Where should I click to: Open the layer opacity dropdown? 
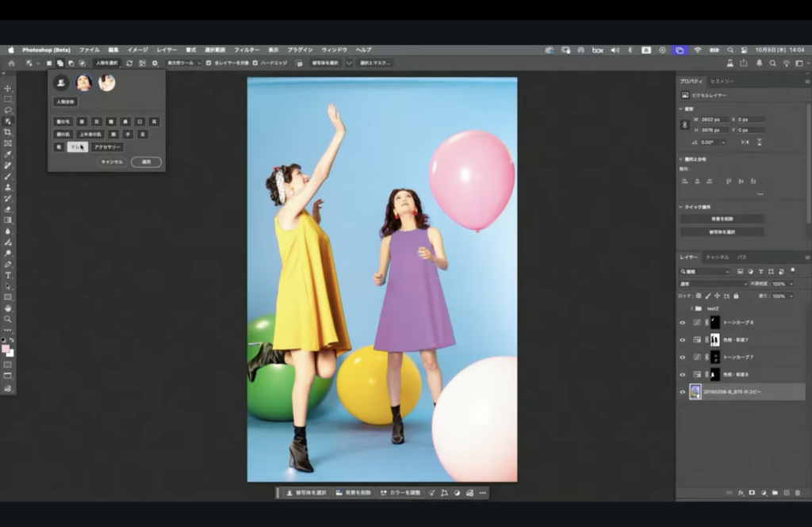tap(791, 284)
